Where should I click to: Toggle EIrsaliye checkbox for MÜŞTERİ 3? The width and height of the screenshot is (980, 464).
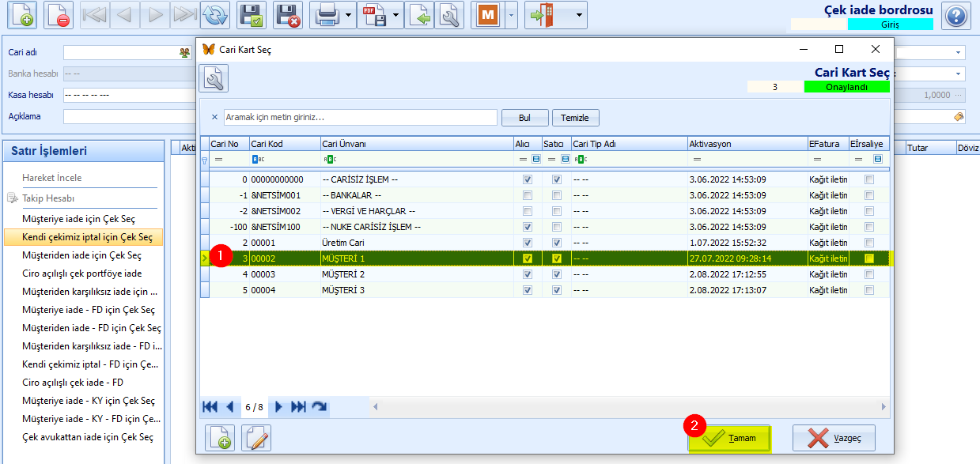[x=869, y=290]
